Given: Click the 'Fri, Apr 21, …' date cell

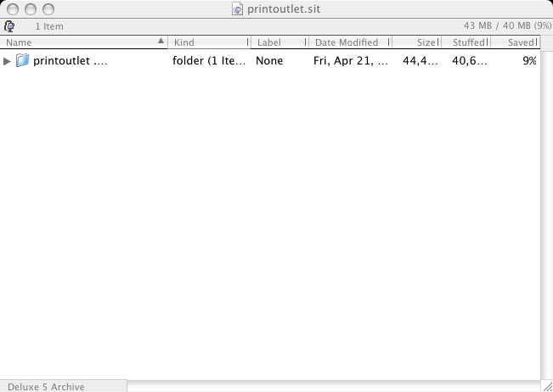Looking at the screenshot, I should pos(351,61).
